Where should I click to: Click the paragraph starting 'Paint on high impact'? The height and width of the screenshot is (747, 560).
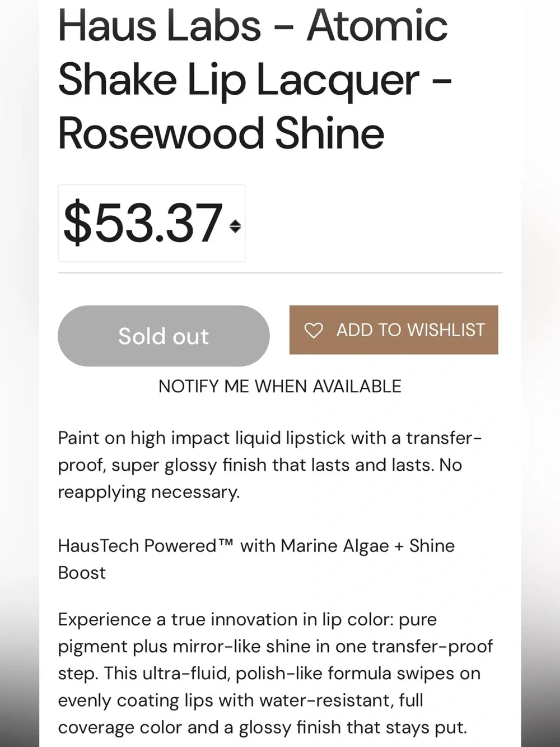(x=269, y=465)
